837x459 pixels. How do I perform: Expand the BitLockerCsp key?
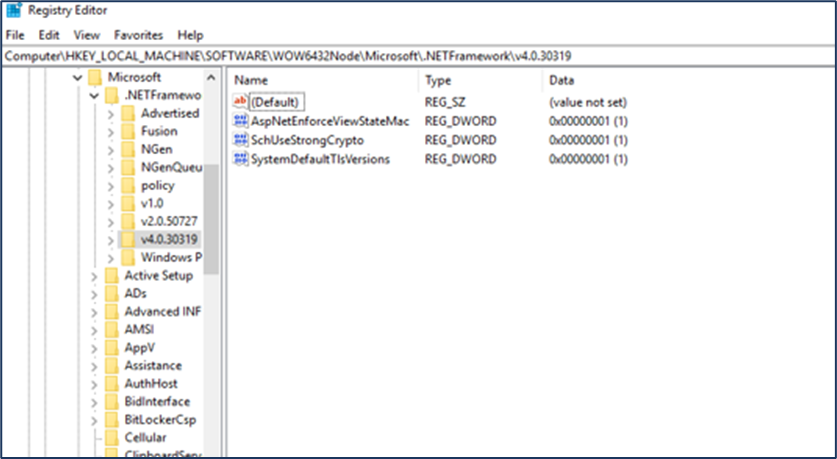94,421
